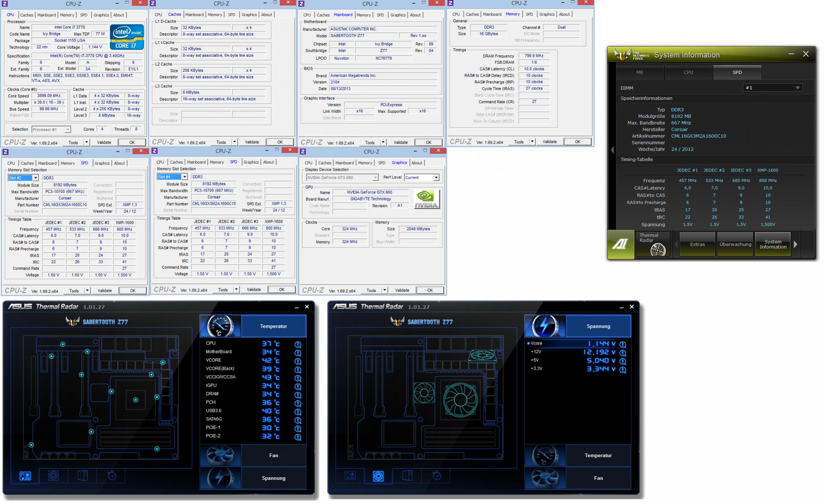
Task: Click the PCIE-2 temperature alert icon
Action: 298,437
